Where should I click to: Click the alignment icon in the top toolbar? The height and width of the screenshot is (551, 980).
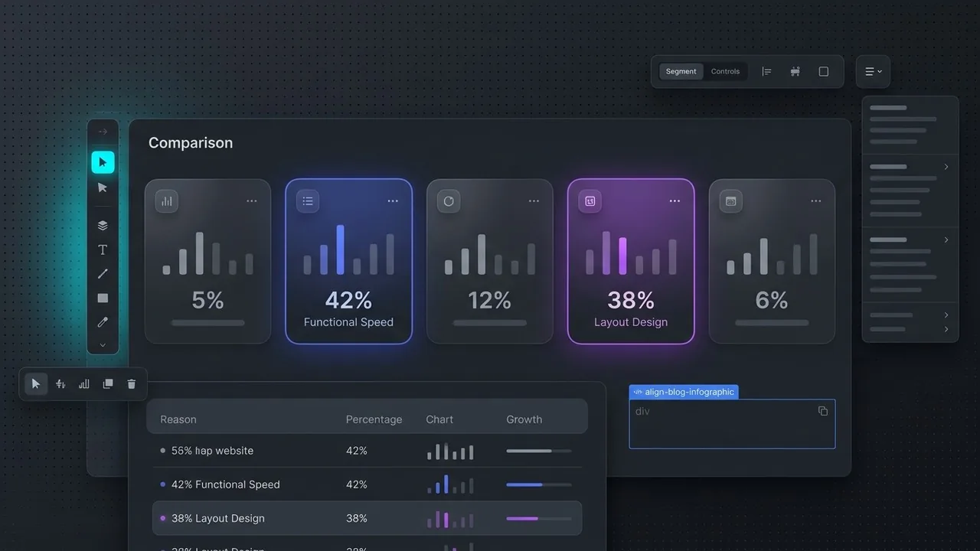coord(766,70)
